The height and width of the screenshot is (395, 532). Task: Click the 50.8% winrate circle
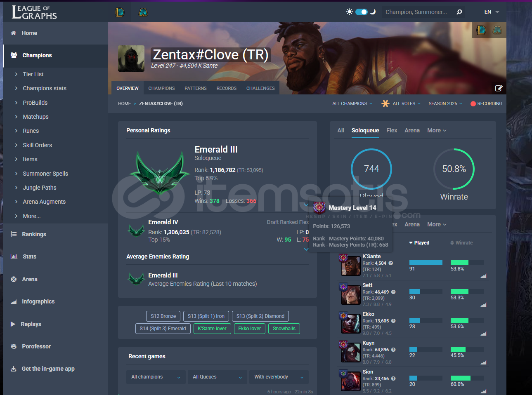pos(454,169)
